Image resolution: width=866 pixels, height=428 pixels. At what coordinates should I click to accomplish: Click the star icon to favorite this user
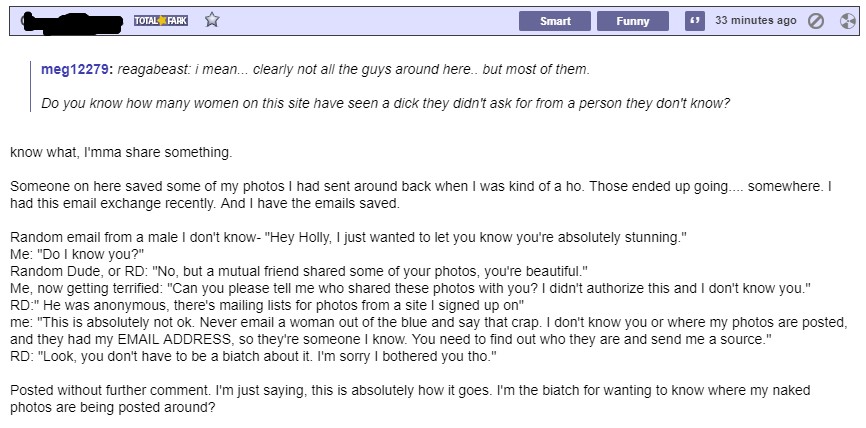[211, 20]
